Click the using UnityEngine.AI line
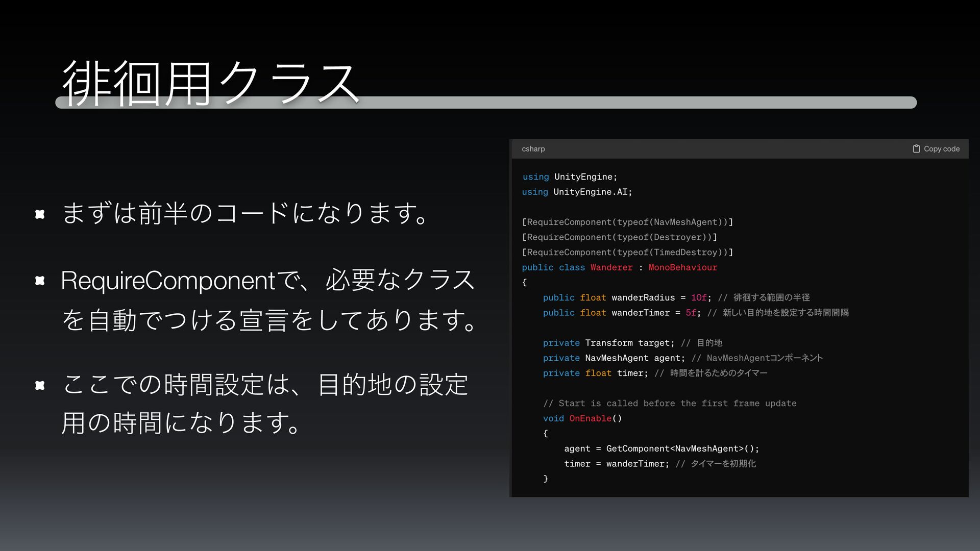 577,192
